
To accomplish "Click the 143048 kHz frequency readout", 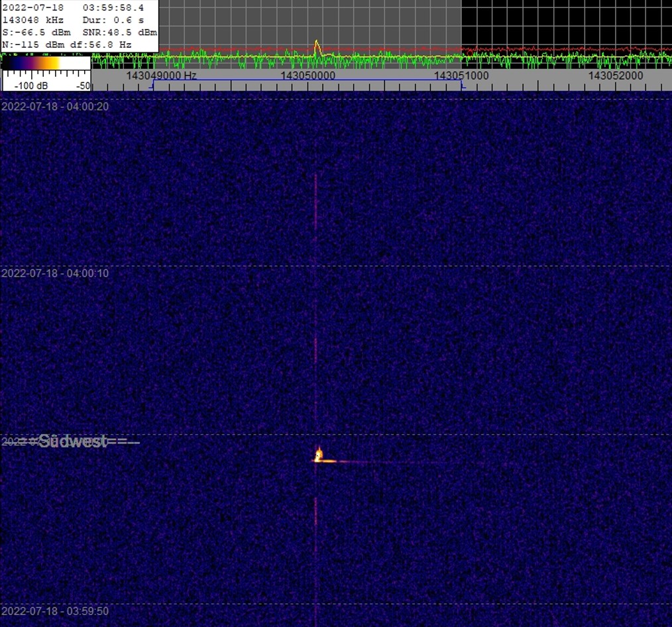I will (x=33, y=20).
